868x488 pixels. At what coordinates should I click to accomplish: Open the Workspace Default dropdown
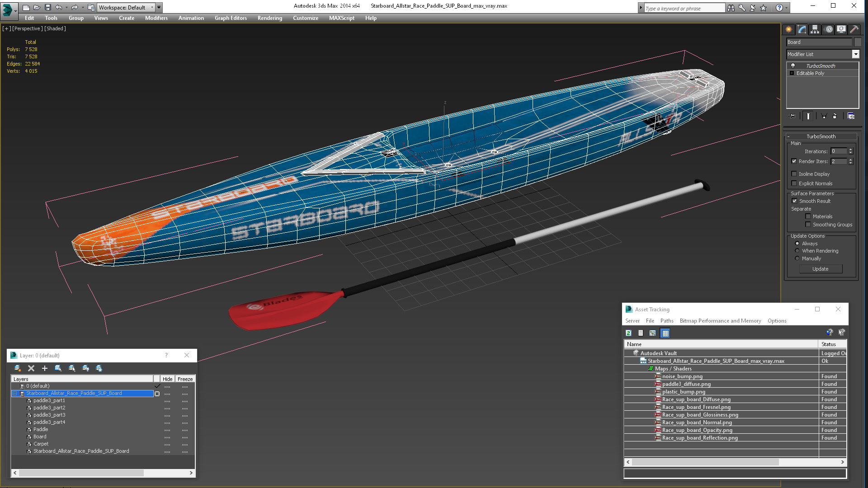[126, 8]
